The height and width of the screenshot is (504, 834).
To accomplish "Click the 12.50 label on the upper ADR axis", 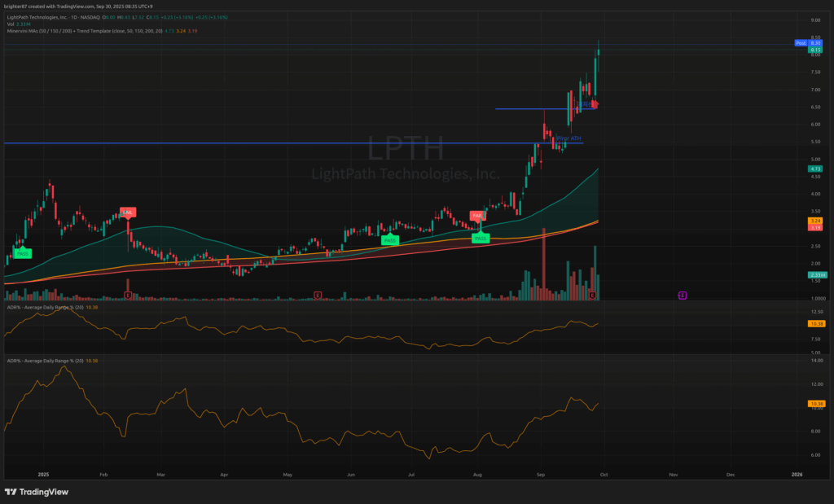I will (816, 312).
